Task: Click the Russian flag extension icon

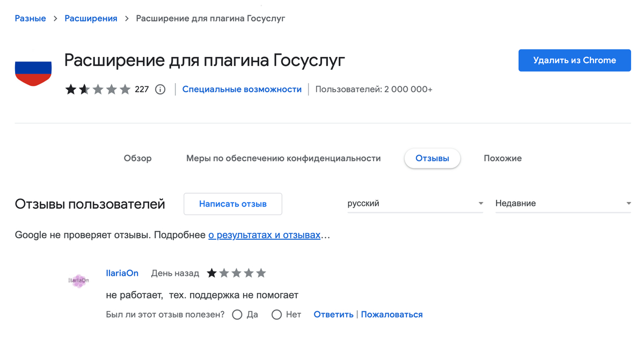Action: (33, 74)
